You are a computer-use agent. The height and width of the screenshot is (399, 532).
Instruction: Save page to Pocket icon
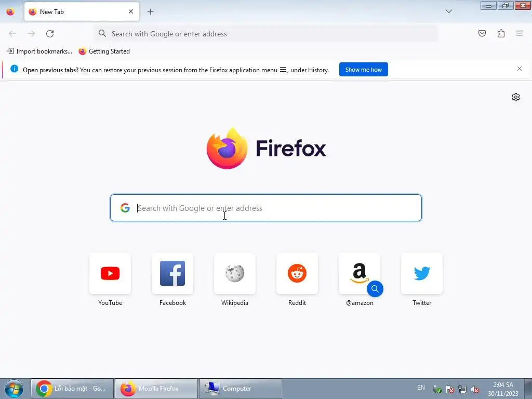tap(482, 33)
